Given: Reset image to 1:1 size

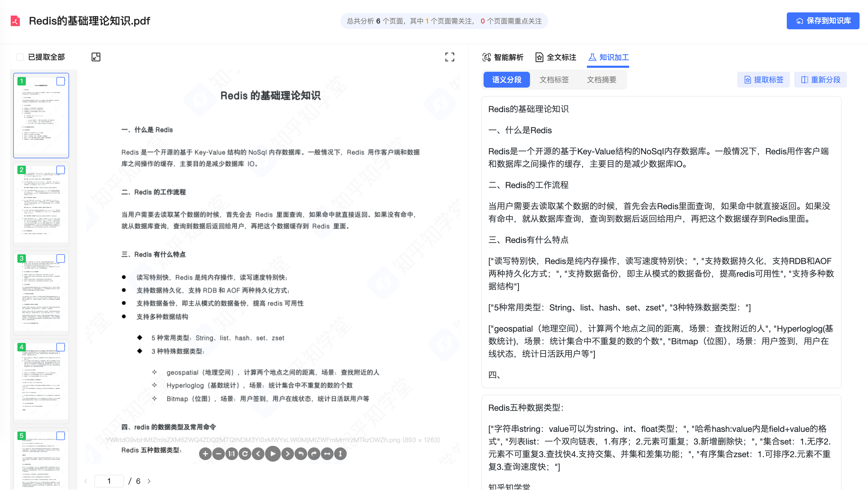Looking at the screenshot, I should click(x=232, y=454).
